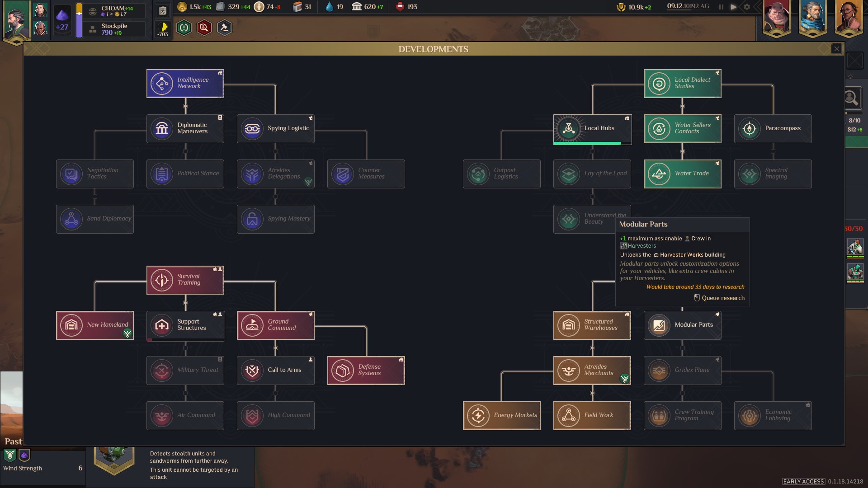Open the clipboard report icon
Viewport: 868px width, 488px height.
pyautogui.click(x=163, y=11)
